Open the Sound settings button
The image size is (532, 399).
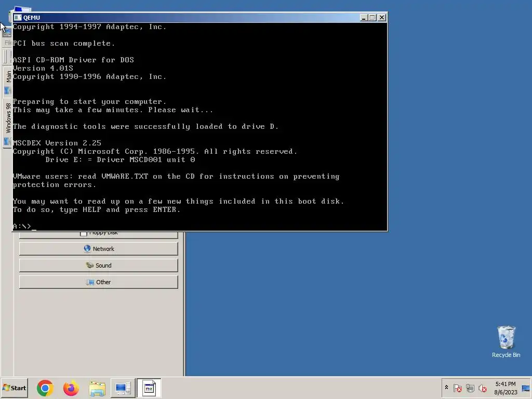[98, 265]
